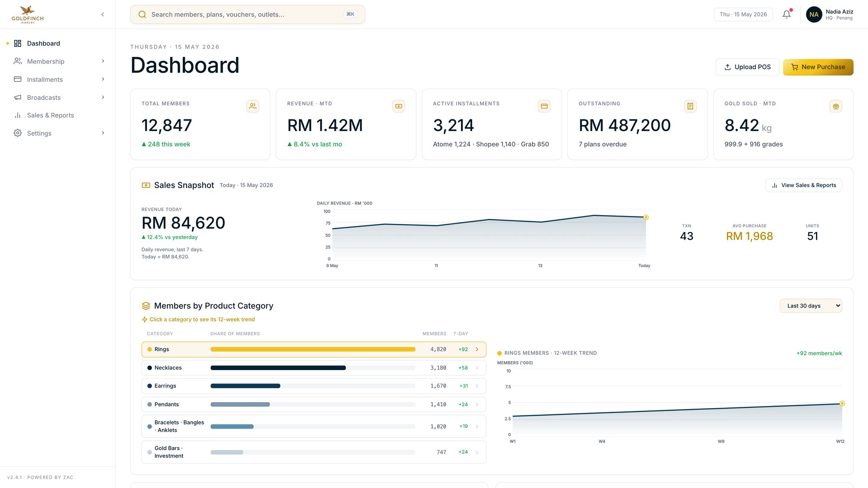Select the Rings category label

click(162, 349)
